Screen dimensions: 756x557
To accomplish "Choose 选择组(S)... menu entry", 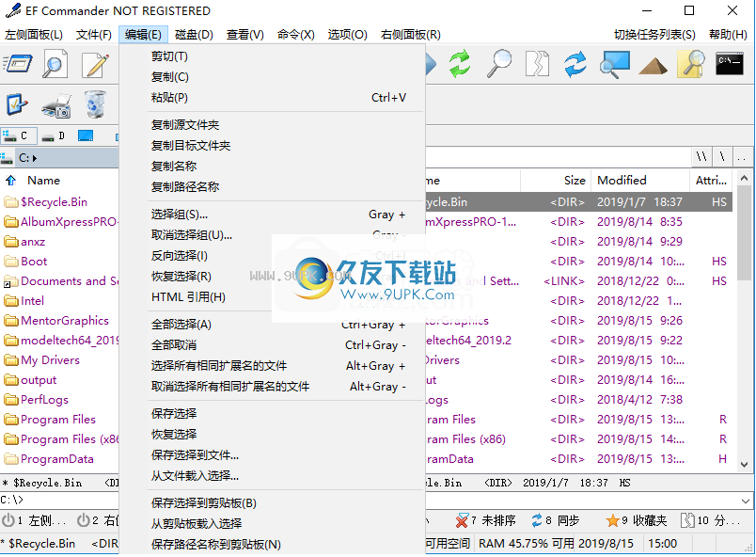I will pos(273,215).
